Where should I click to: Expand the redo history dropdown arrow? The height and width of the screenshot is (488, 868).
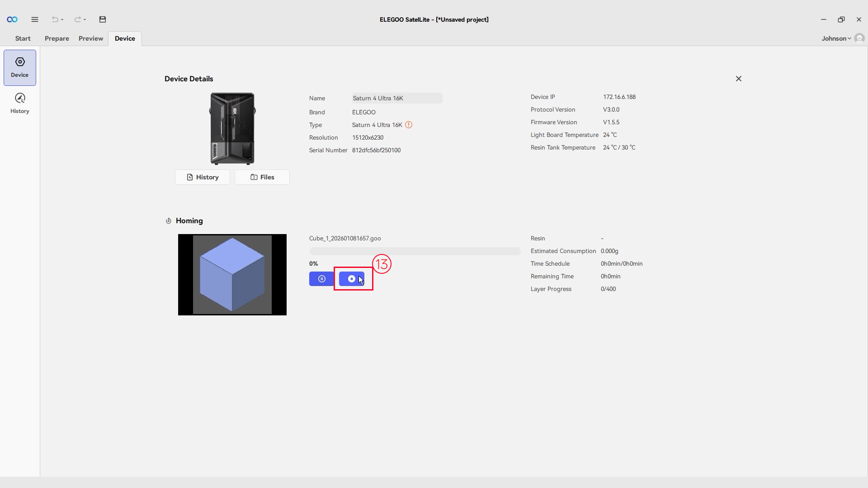85,20
